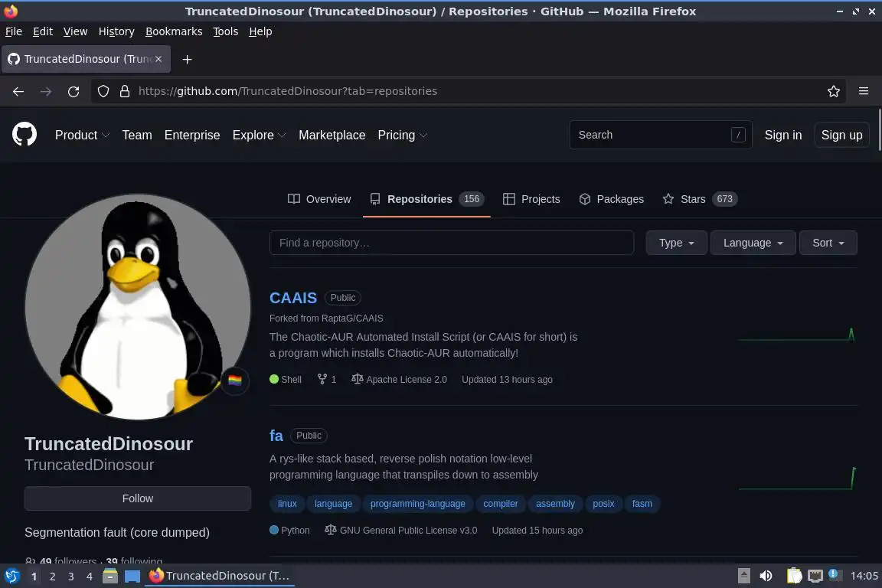The width and height of the screenshot is (882, 588).
Task: Open a new tab with the plus icon
Action: [188, 59]
